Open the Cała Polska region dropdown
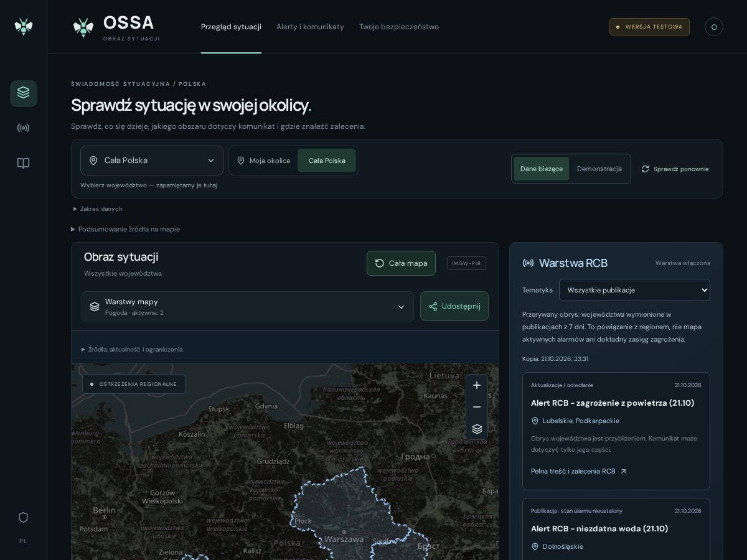The width and height of the screenshot is (747, 560). coord(152,161)
